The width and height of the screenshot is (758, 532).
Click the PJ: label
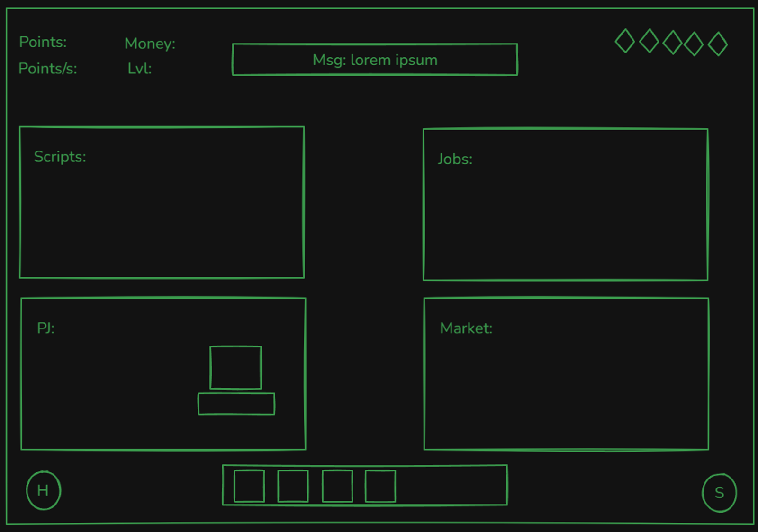[x=46, y=328]
